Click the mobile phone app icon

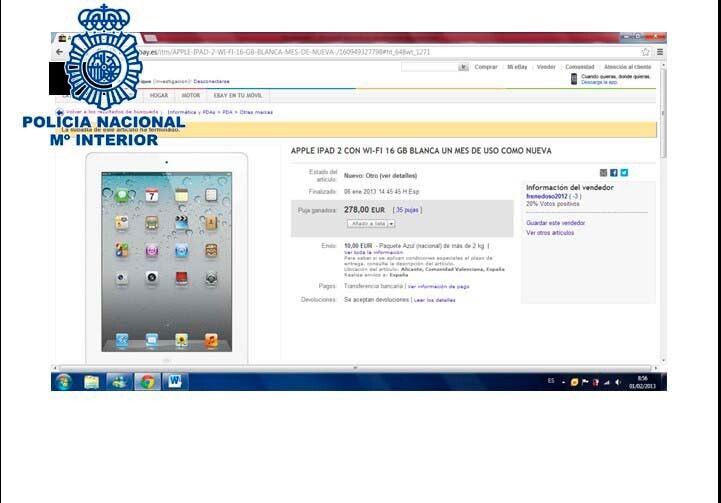[x=574, y=78]
